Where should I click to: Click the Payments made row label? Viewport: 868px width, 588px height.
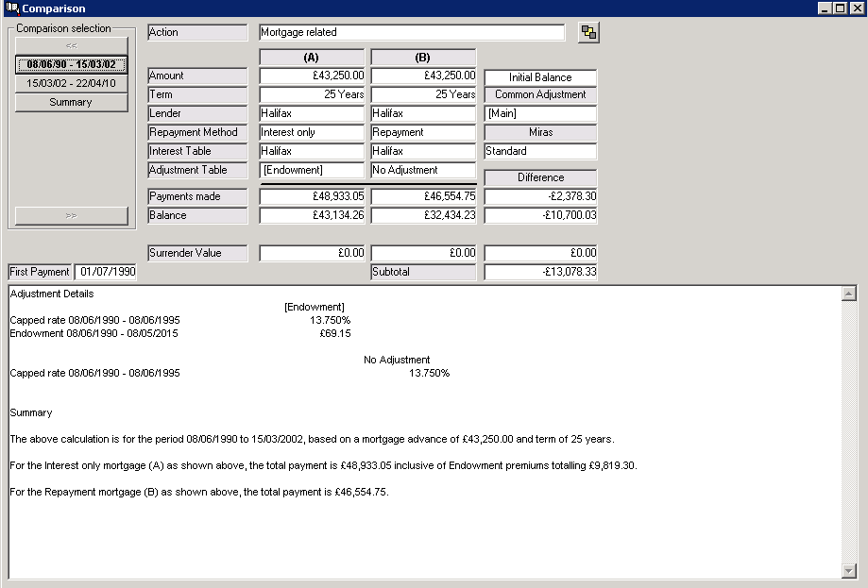pyautogui.click(x=197, y=196)
